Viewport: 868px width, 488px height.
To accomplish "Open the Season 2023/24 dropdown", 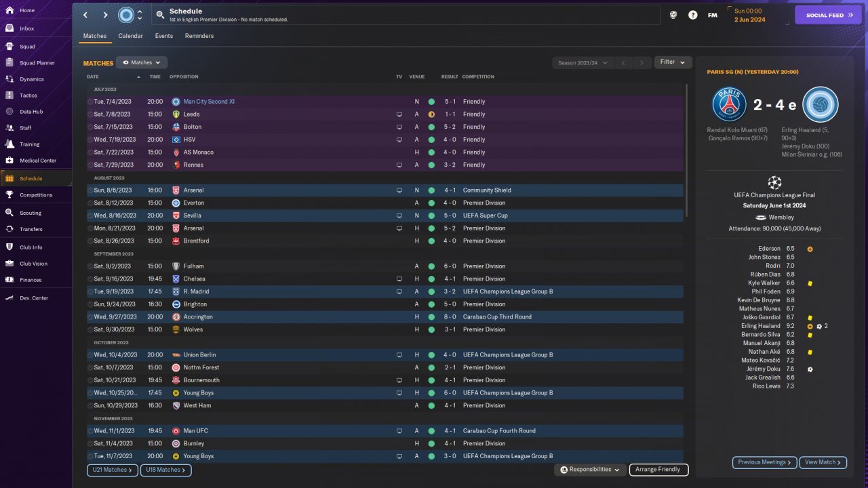I will [x=583, y=62].
